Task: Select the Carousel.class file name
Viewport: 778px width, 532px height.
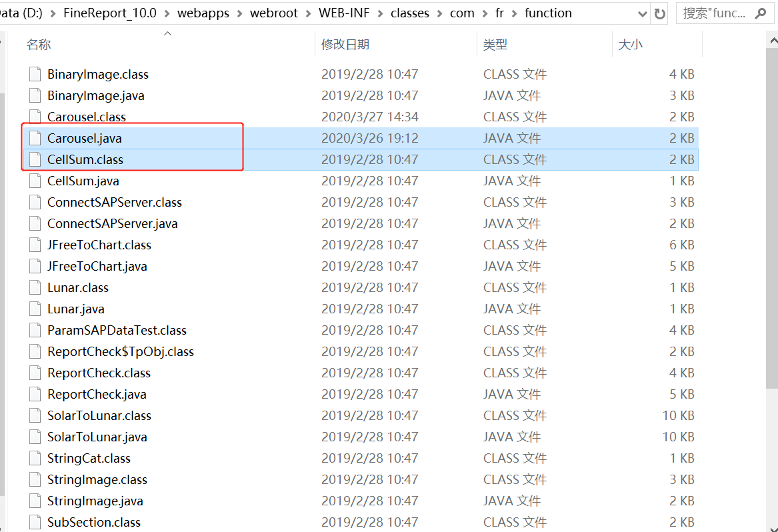Action: point(87,117)
